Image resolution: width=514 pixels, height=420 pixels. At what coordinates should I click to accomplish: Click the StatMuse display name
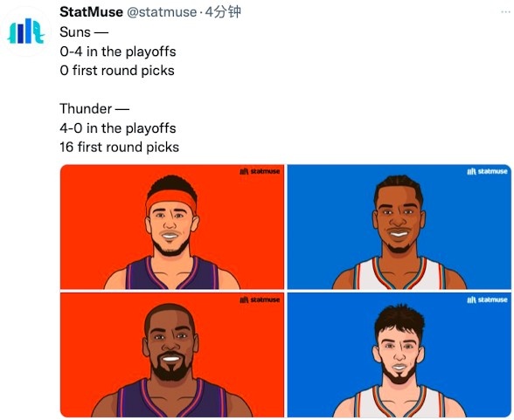pos(92,12)
